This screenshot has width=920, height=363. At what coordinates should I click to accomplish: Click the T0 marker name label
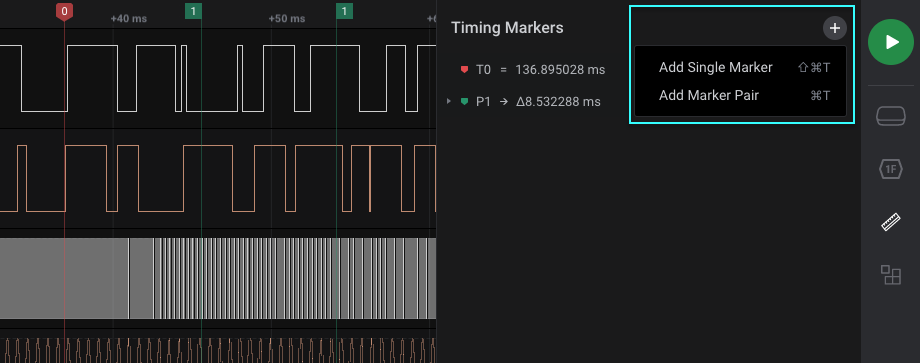[x=483, y=70]
